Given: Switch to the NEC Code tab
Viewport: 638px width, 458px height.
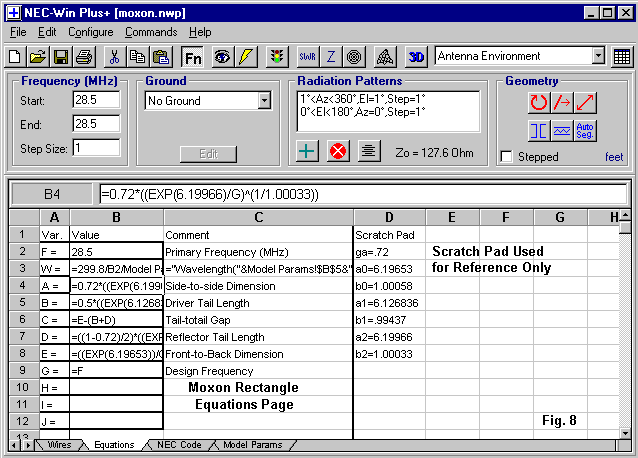Looking at the screenshot, I should 181,445.
